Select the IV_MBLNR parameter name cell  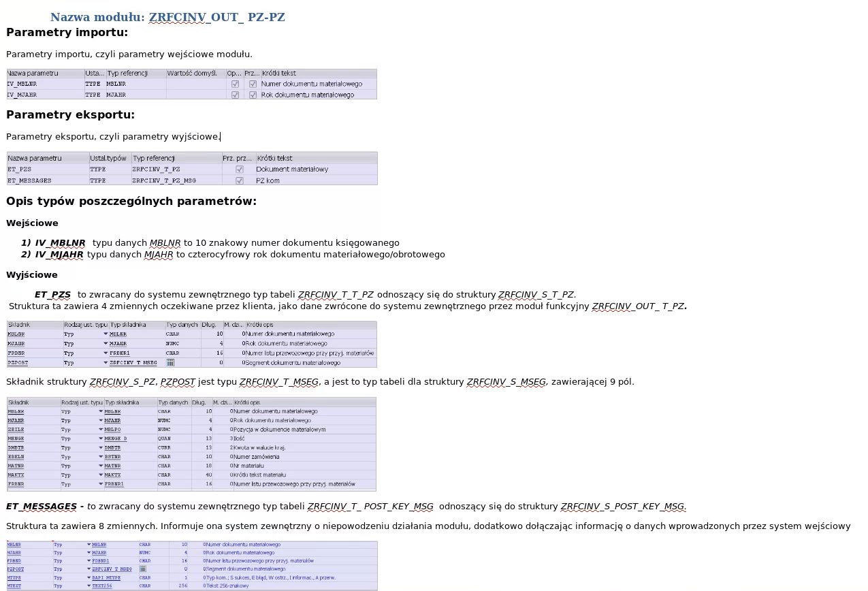pyautogui.click(x=46, y=84)
